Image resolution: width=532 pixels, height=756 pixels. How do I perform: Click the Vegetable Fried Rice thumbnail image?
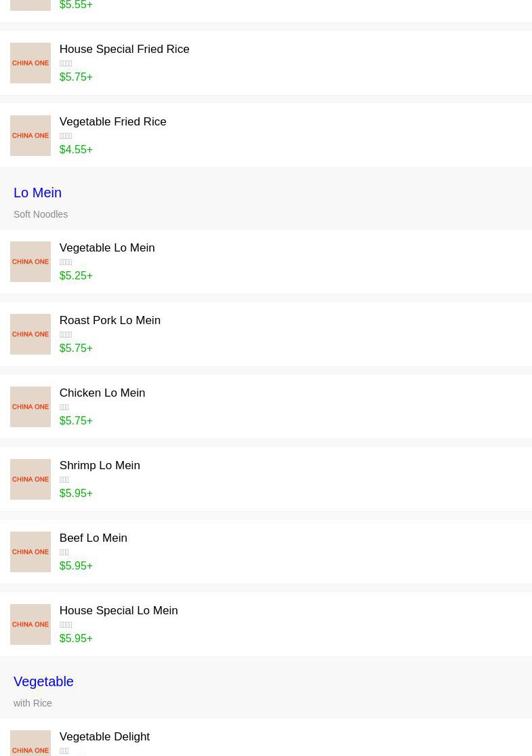coord(30,136)
